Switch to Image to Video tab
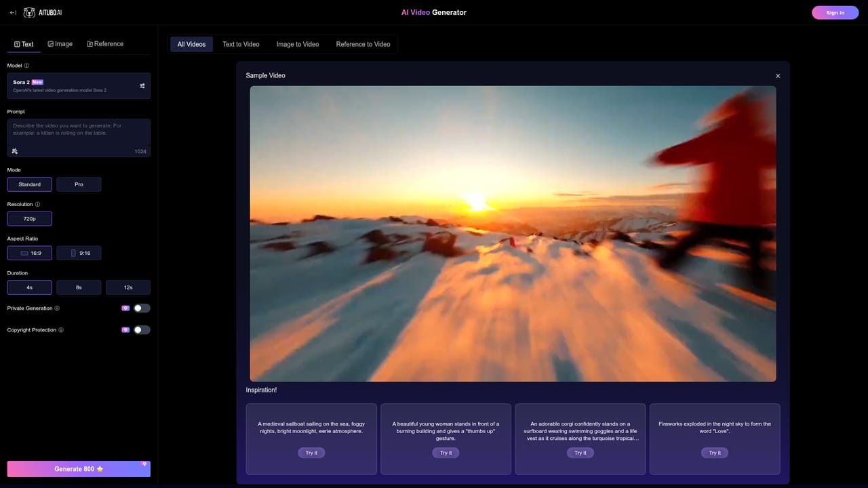 [298, 44]
